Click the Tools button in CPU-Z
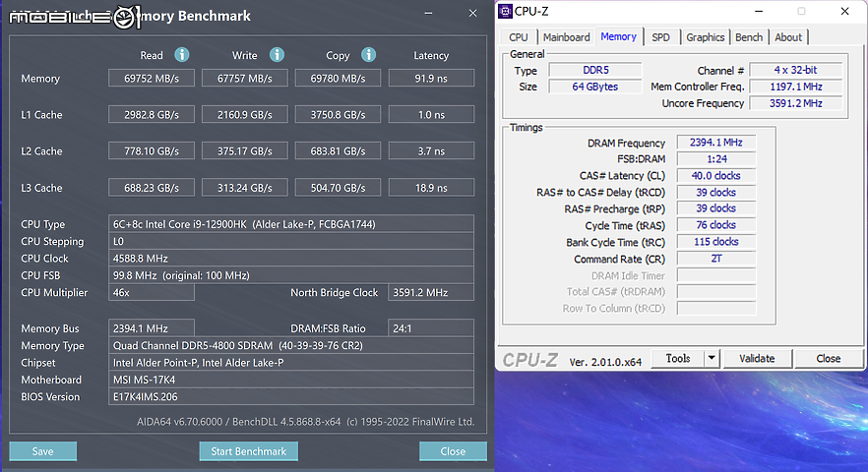 pyautogui.click(x=678, y=359)
